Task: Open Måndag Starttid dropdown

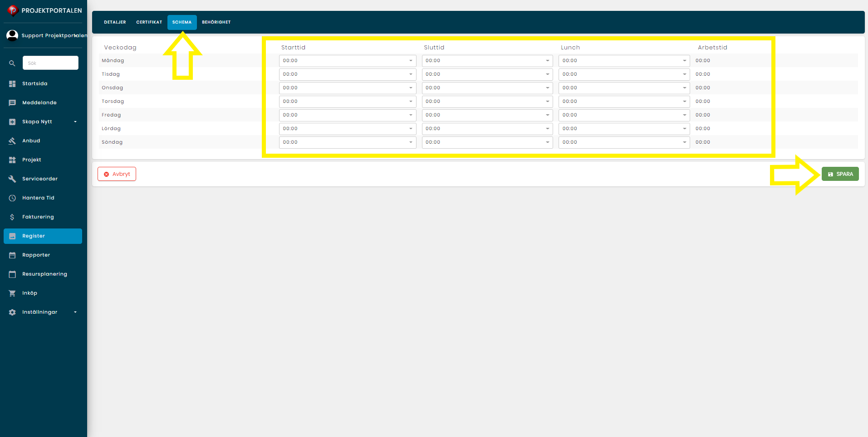Action: click(x=348, y=61)
